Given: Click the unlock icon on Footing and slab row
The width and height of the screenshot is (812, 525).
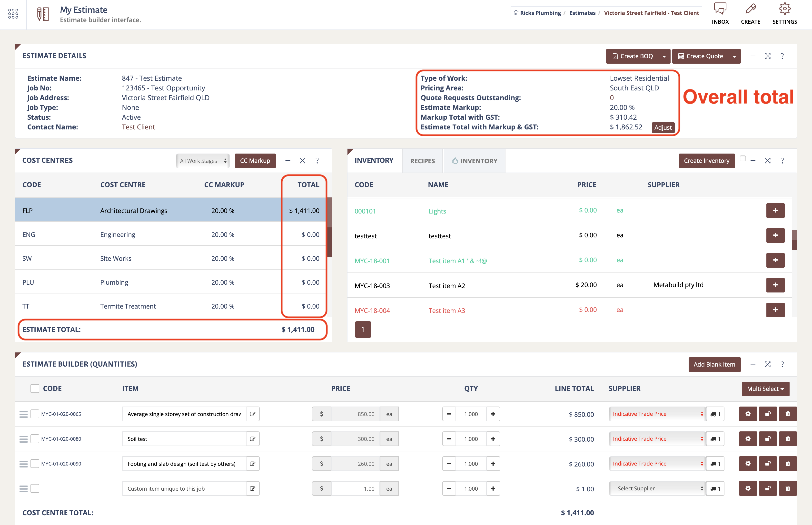Looking at the screenshot, I should 768,464.
